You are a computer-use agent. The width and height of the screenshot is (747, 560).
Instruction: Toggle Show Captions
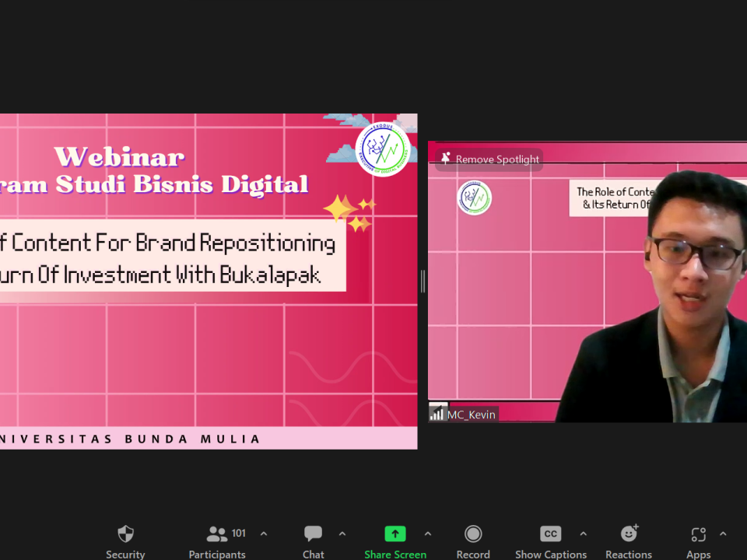551,541
